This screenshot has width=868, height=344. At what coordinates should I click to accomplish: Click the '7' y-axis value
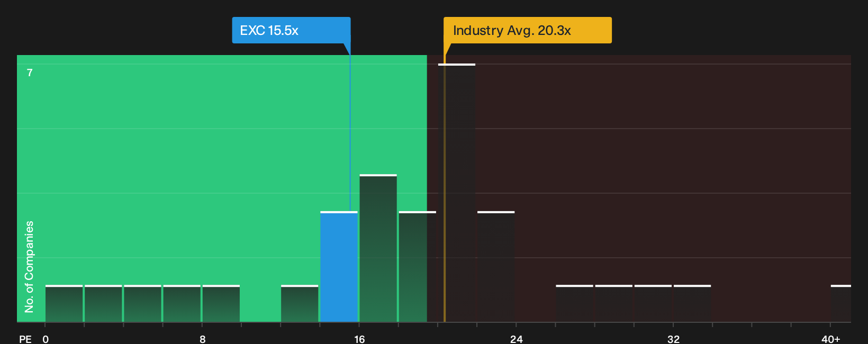click(30, 73)
